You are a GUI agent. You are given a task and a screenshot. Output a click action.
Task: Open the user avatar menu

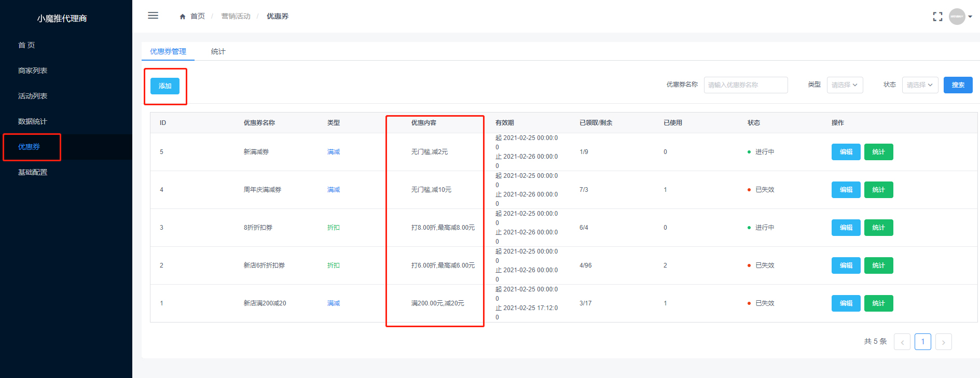click(x=957, y=17)
